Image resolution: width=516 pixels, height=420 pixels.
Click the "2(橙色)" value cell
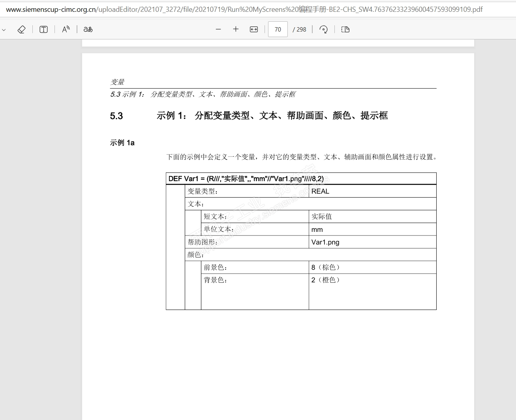373,291
